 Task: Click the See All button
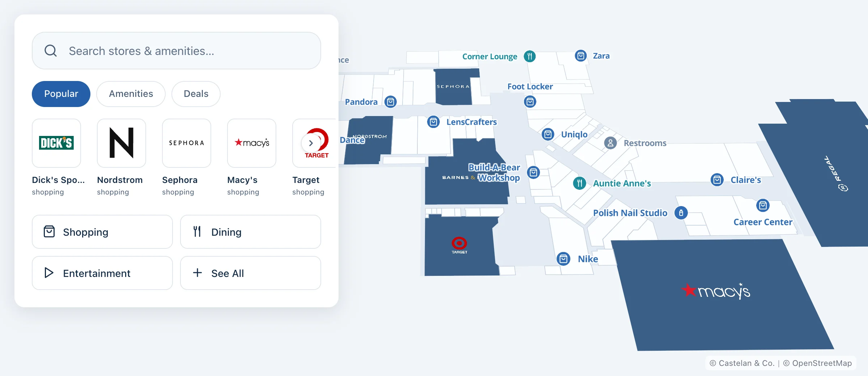coord(251,273)
